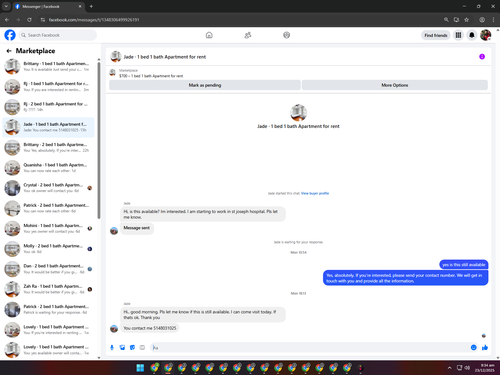
Task: Open the notifications bell
Action: pos(472,35)
